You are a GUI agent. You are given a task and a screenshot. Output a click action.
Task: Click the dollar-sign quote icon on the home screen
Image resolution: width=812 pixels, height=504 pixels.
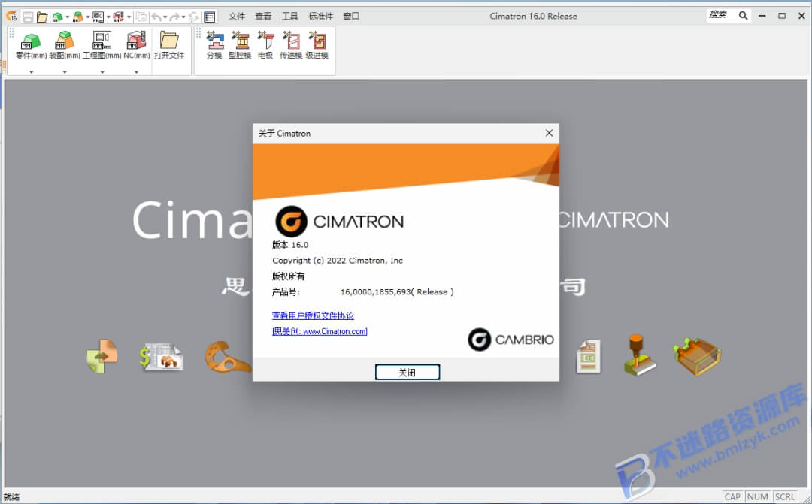tap(161, 358)
